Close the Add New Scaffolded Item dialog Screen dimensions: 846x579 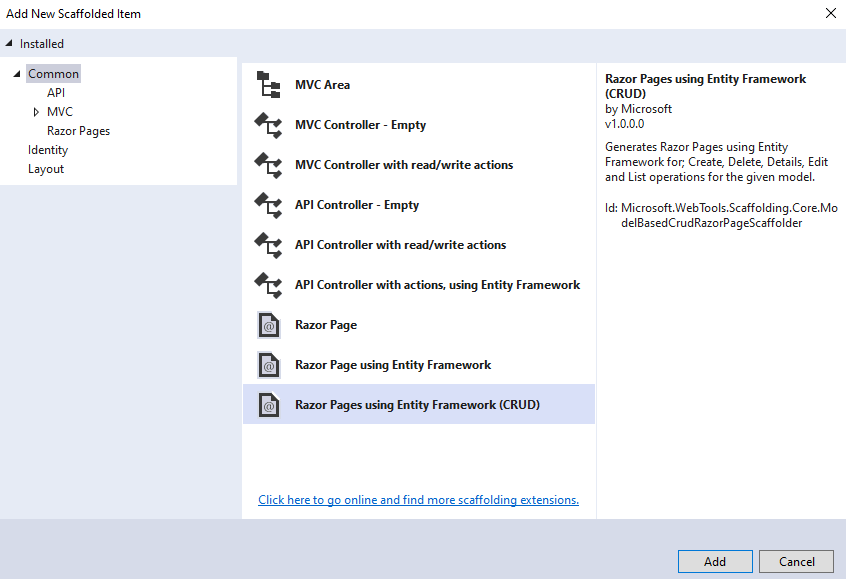coord(831,13)
